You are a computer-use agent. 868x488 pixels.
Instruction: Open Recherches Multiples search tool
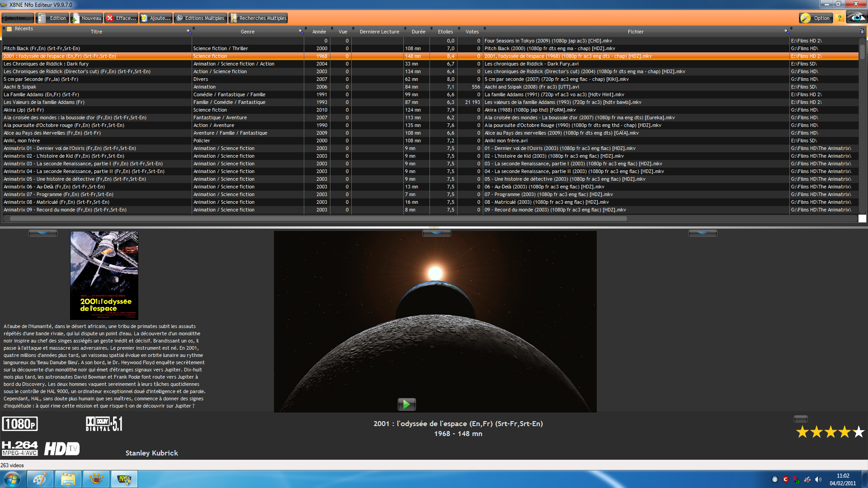(258, 18)
